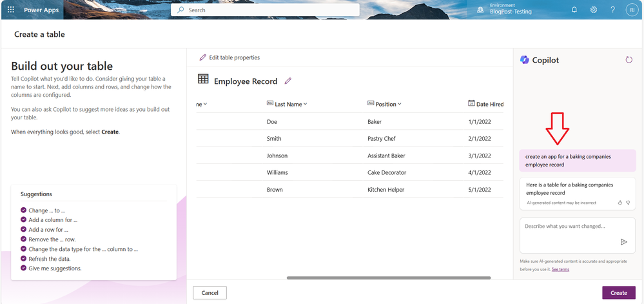
Task: Select the '1/1/2022' date cell
Action: pos(480,122)
